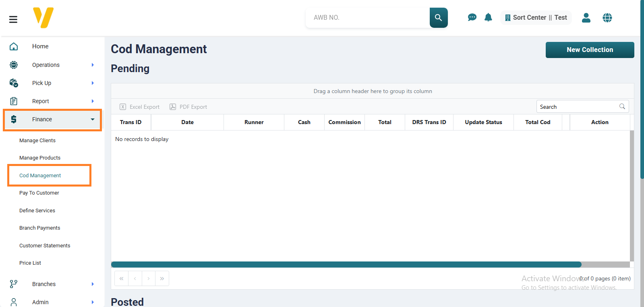Click the globe language icon
Image resolution: width=644 pixels, height=307 pixels.
607,18
